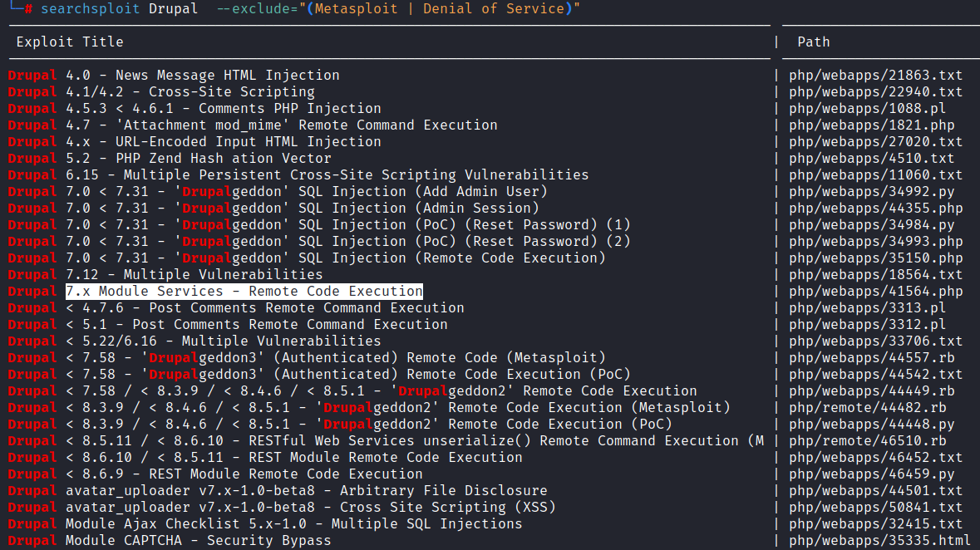This screenshot has height=550, width=980.
Task: Click path php/webapps/44449.rb
Action: (871, 391)
